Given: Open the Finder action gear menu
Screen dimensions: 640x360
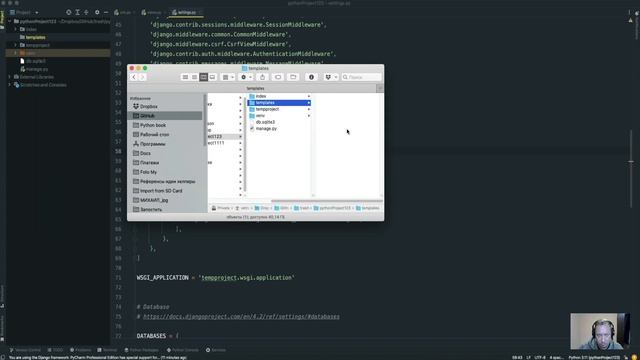Looking at the screenshot, I should (x=246, y=77).
